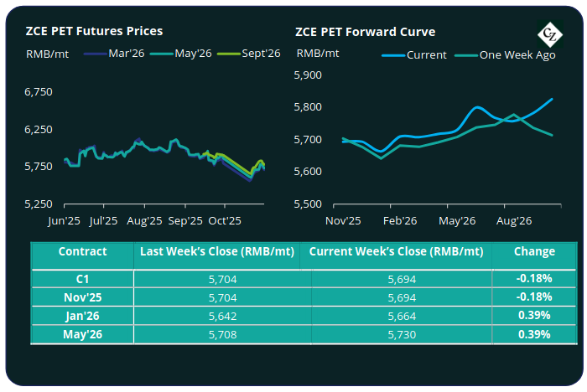Select the C1 contract row label

pos(82,278)
